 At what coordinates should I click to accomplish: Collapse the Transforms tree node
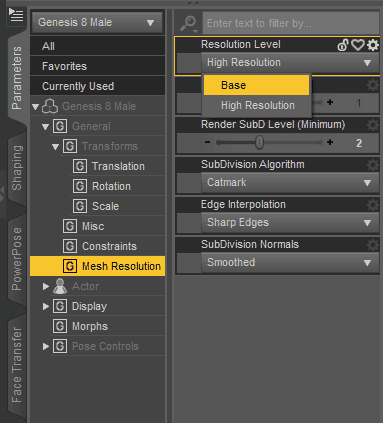[56, 147]
